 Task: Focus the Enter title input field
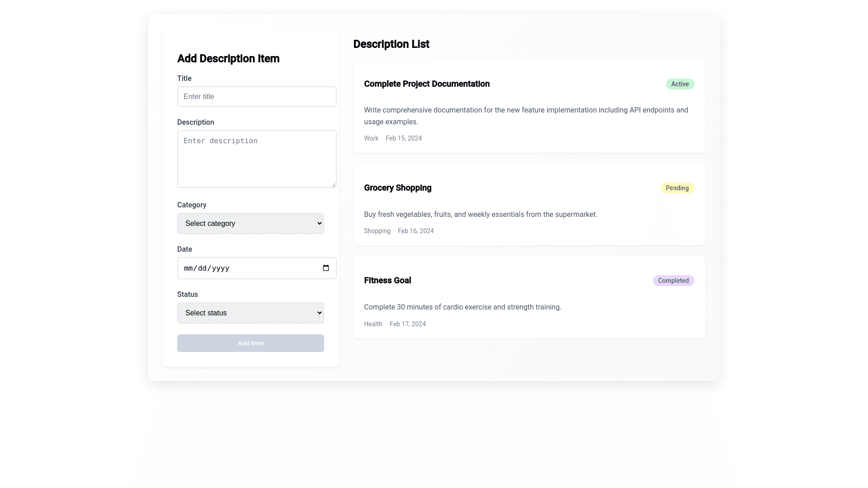[x=256, y=97]
